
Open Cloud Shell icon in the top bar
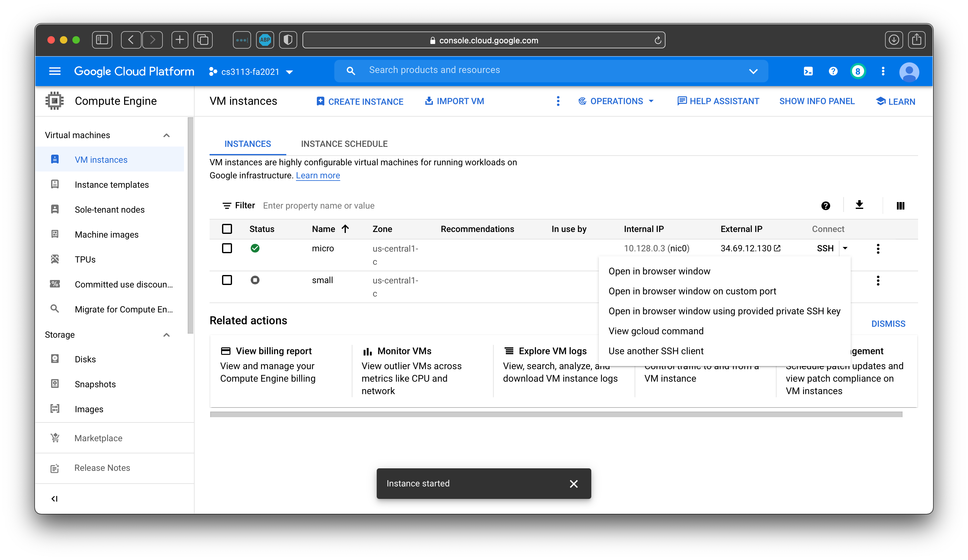pyautogui.click(x=808, y=71)
